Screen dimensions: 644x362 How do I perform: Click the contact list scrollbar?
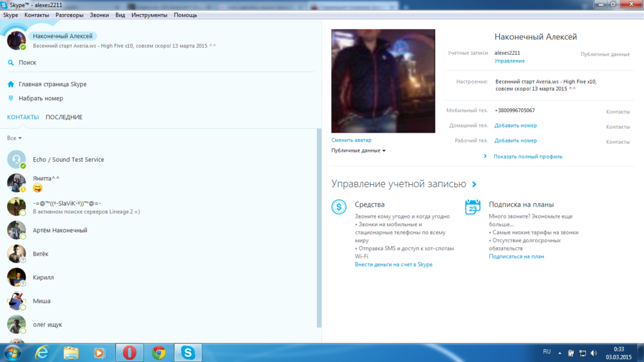(x=319, y=228)
